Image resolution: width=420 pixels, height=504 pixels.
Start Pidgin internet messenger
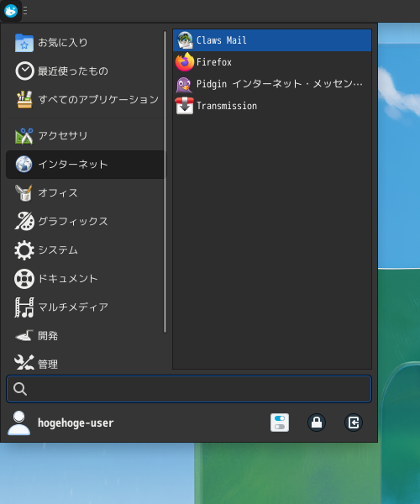tap(272, 84)
